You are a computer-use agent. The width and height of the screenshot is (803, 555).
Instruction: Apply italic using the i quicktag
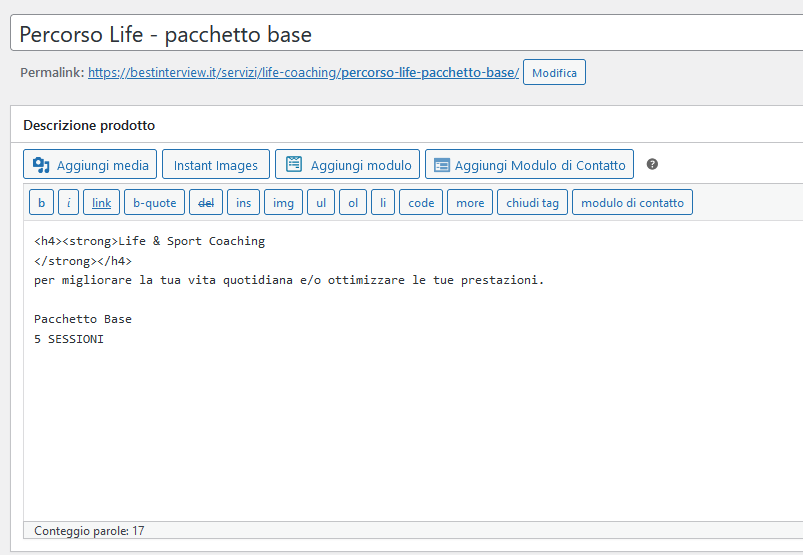(69, 203)
